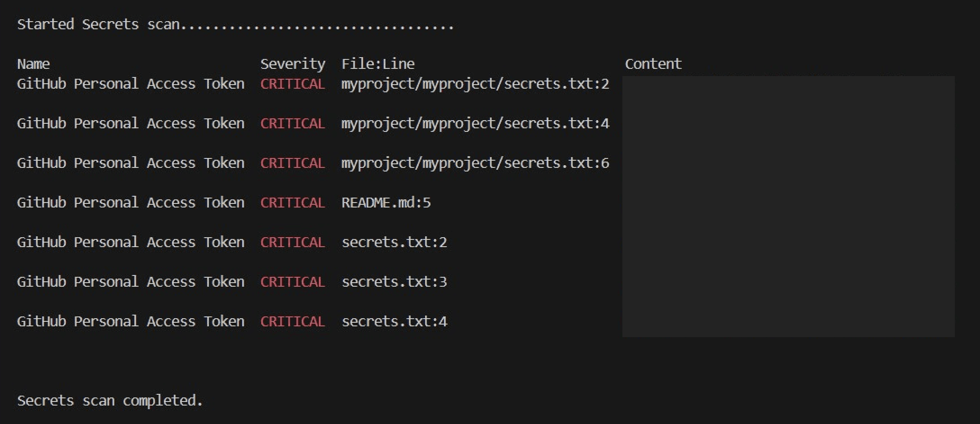Select the myproject/myproject/secrets.txt:6 path
Image resolution: width=980 pixels, height=424 pixels.
point(475,163)
